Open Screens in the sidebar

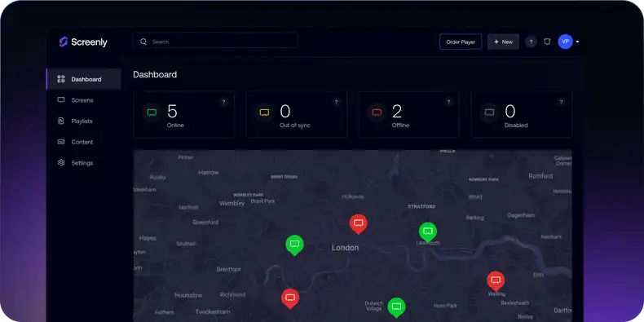point(83,100)
